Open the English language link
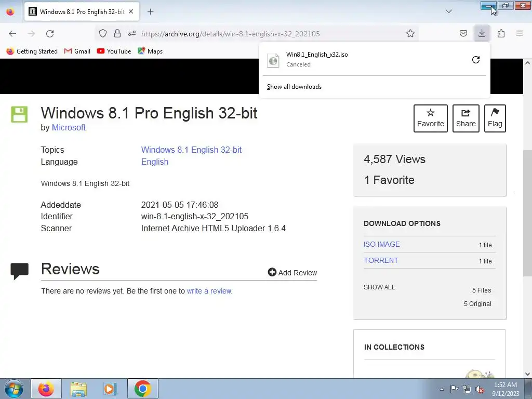 (155, 162)
